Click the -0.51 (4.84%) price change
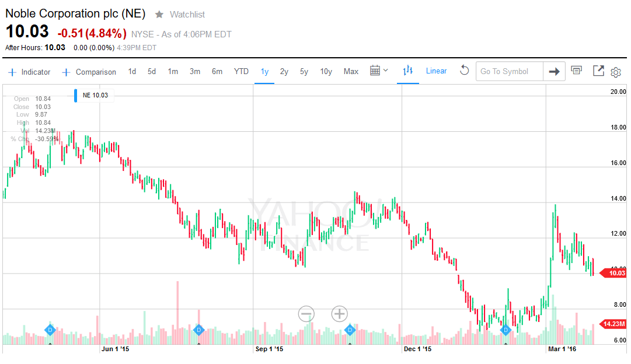The image size is (631, 364). [x=92, y=33]
